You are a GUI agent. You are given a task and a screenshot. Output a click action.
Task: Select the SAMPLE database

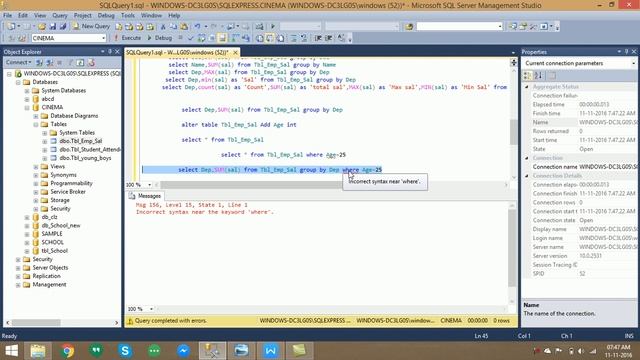tap(52, 234)
